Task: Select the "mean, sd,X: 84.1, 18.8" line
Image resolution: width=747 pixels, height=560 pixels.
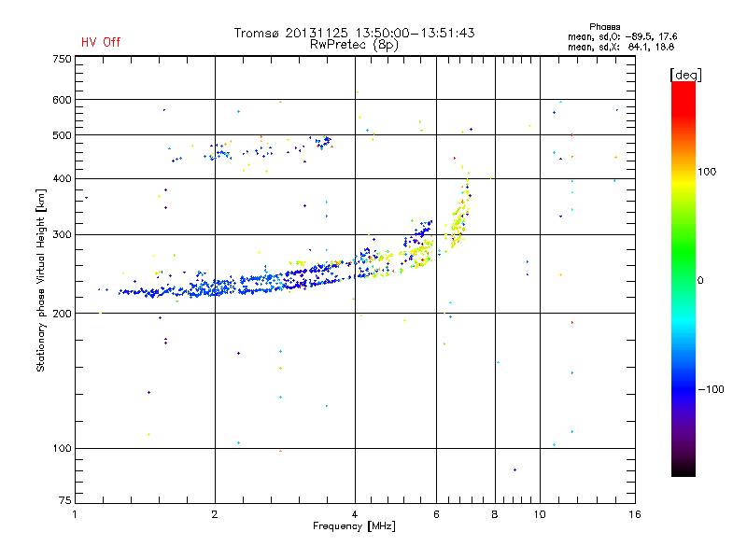Action: point(621,47)
